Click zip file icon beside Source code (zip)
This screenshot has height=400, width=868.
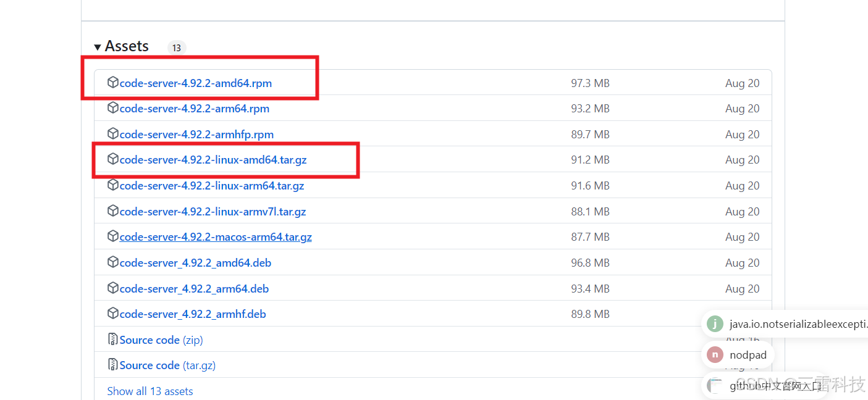pyautogui.click(x=112, y=340)
